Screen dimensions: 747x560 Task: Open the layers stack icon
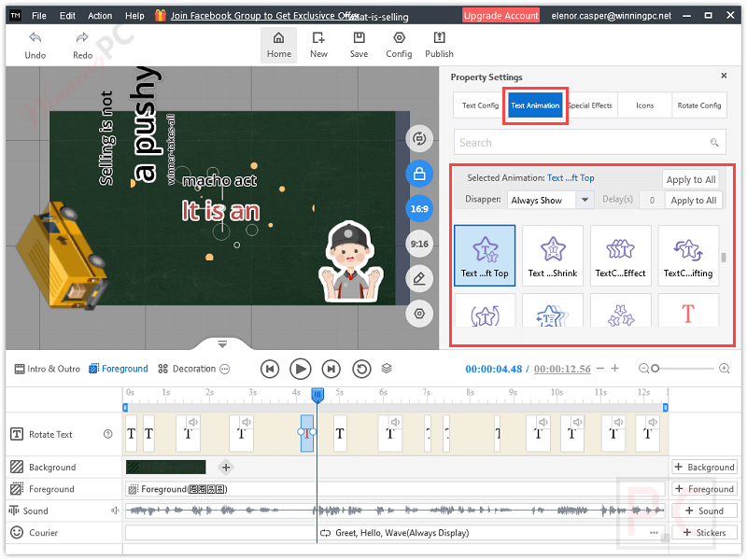click(x=387, y=368)
